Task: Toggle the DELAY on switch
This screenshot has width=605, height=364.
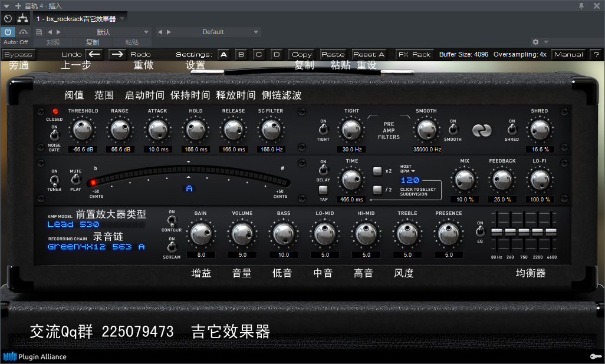Action: [323, 170]
